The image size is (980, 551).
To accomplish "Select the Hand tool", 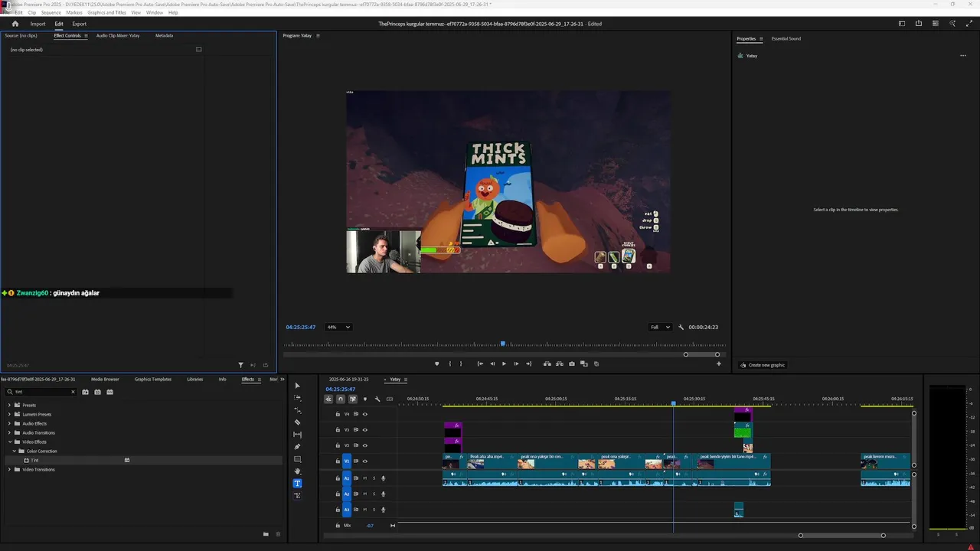I will (298, 471).
